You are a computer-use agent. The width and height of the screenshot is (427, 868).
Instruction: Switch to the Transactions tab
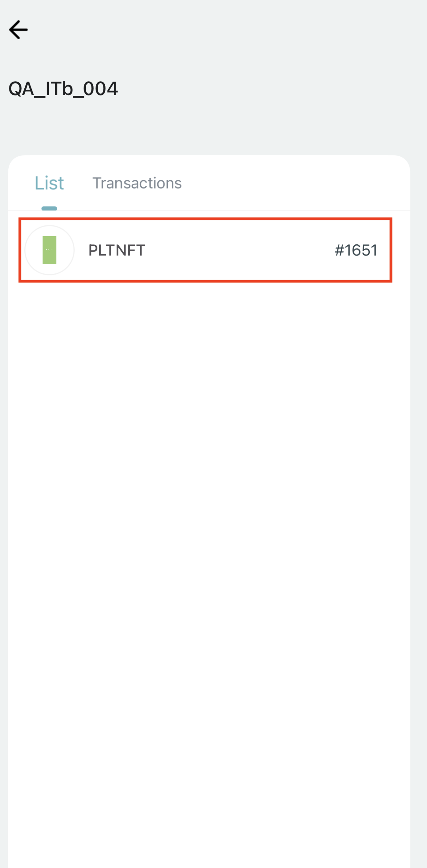coord(137,183)
